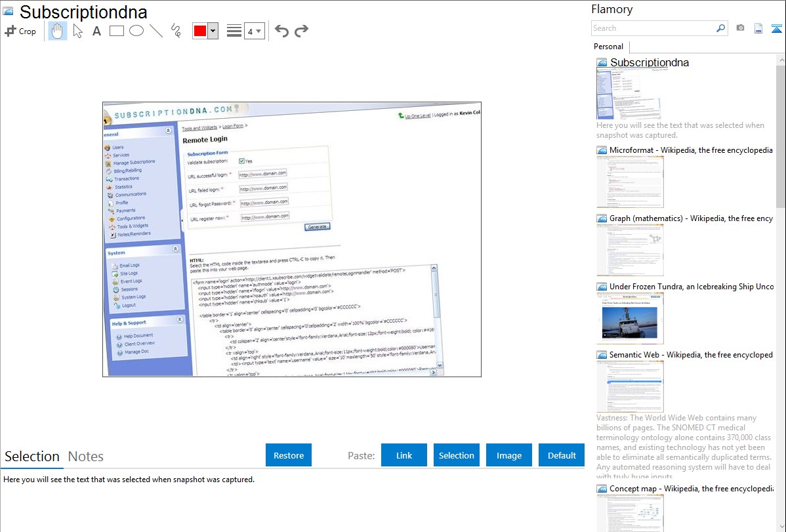
Task: Click the paste Image button
Action: [509, 455]
